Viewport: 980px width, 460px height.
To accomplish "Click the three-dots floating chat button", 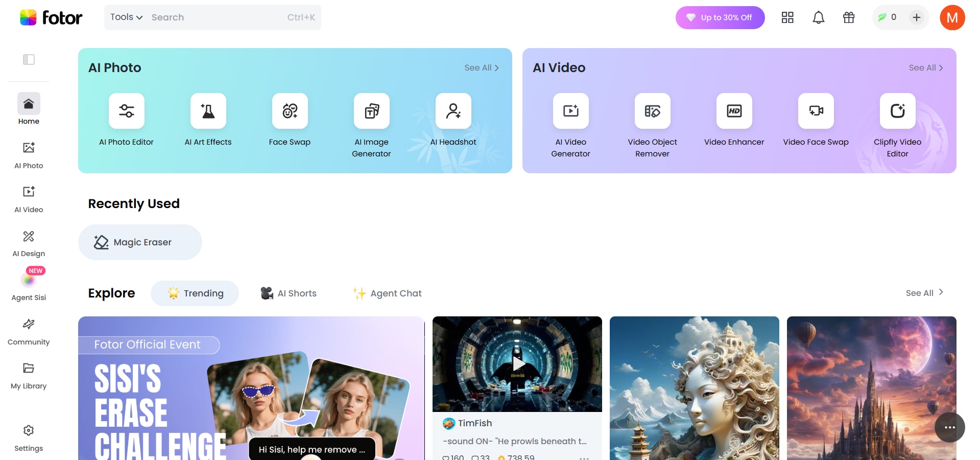I will (x=950, y=427).
